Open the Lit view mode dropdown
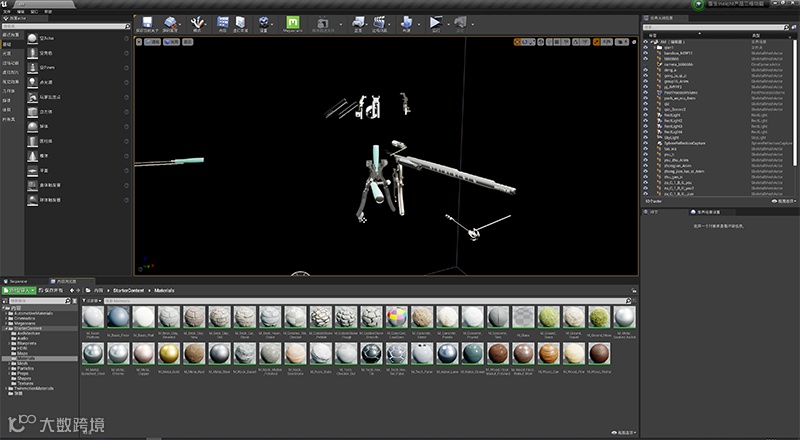The image size is (800, 440). pyautogui.click(x=172, y=42)
